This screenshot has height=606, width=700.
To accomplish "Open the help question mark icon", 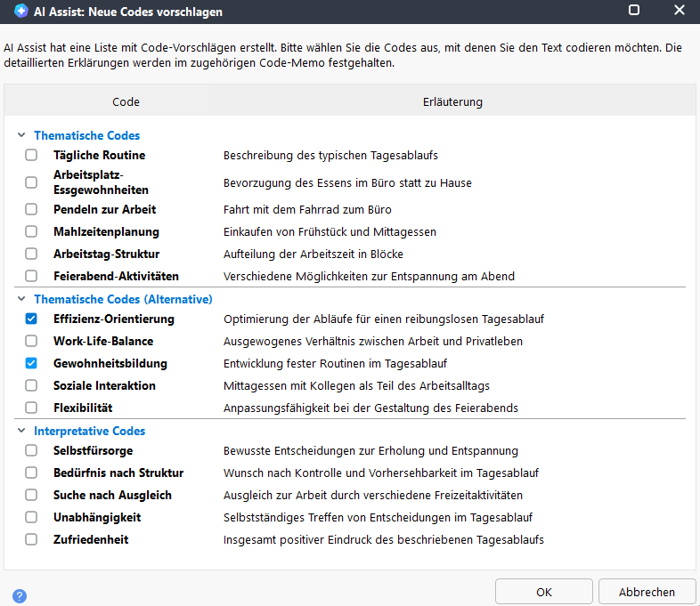I will click(20, 595).
